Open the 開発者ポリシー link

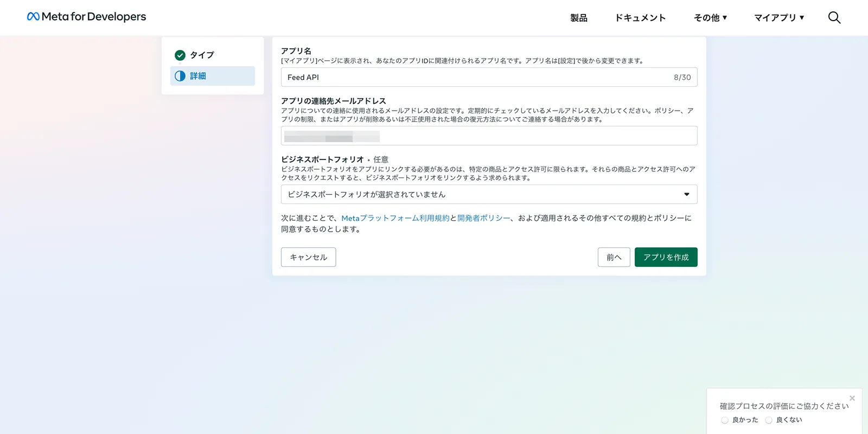[x=484, y=218]
